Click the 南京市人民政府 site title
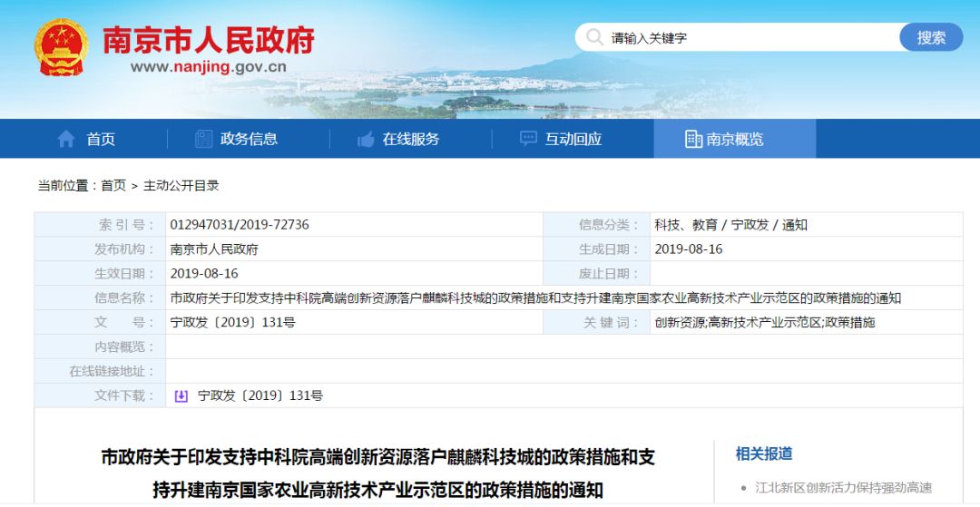This screenshot has height=507, width=980. point(208,40)
